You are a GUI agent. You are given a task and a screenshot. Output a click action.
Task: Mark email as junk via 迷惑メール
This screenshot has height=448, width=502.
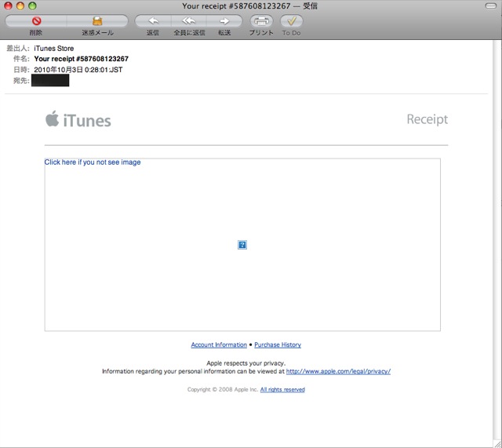coord(97,21)
